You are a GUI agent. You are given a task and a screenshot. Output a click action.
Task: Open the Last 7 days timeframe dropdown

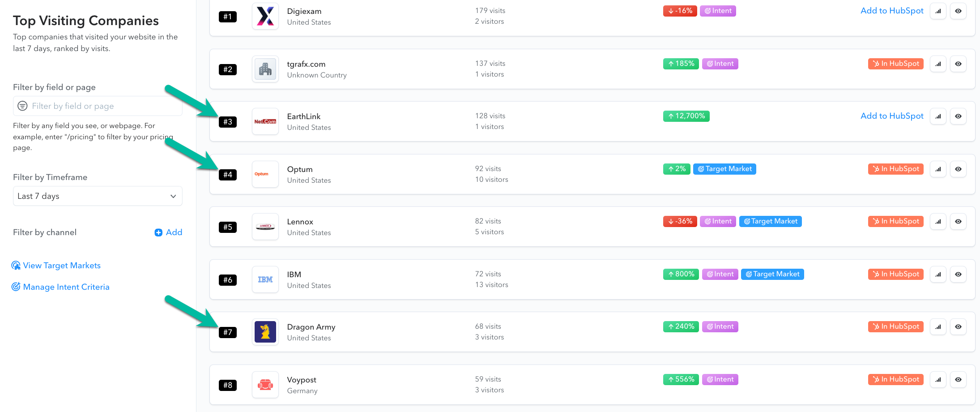(x=98, y=196)
